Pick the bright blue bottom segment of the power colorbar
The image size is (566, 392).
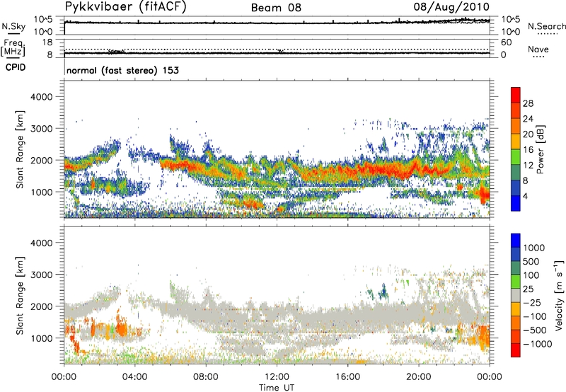pos(516,204)
